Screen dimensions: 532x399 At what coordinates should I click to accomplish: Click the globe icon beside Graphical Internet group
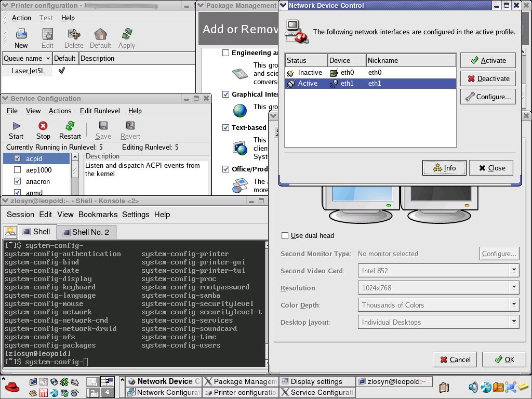240,111
